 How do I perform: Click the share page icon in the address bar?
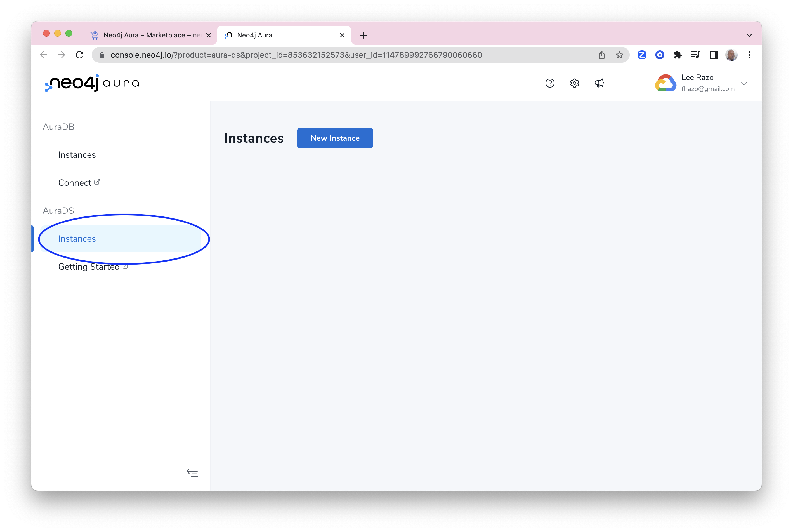tap(601, 55)
